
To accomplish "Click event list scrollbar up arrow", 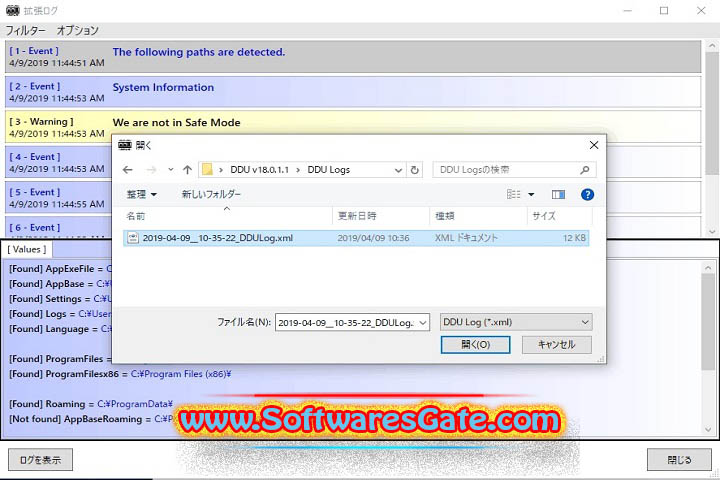I will pos(712,46).
